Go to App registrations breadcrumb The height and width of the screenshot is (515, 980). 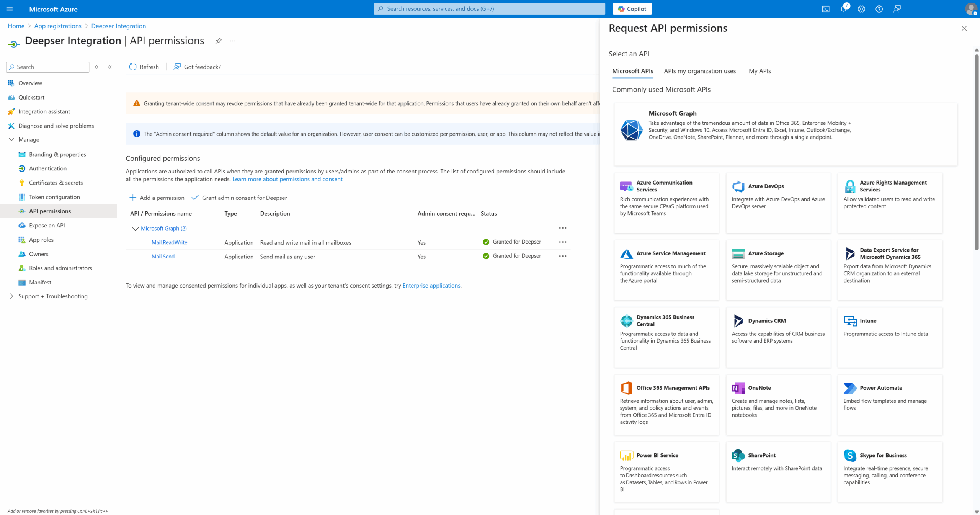[x=58, y=26]
